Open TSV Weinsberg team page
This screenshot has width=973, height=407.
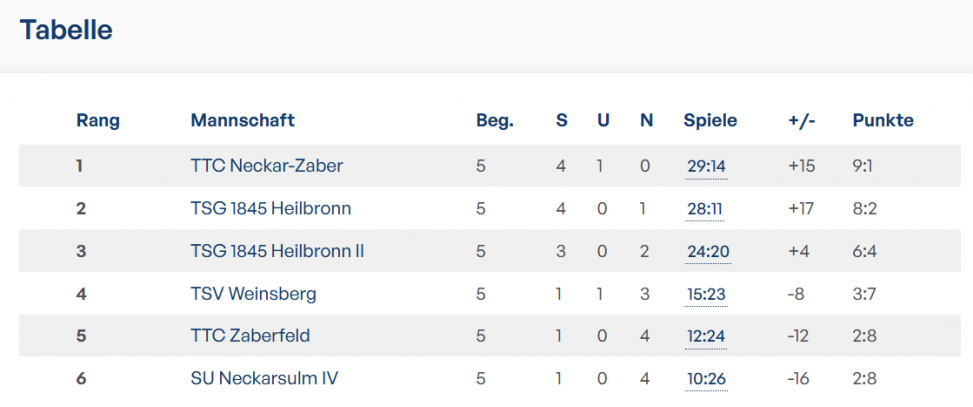253,293
